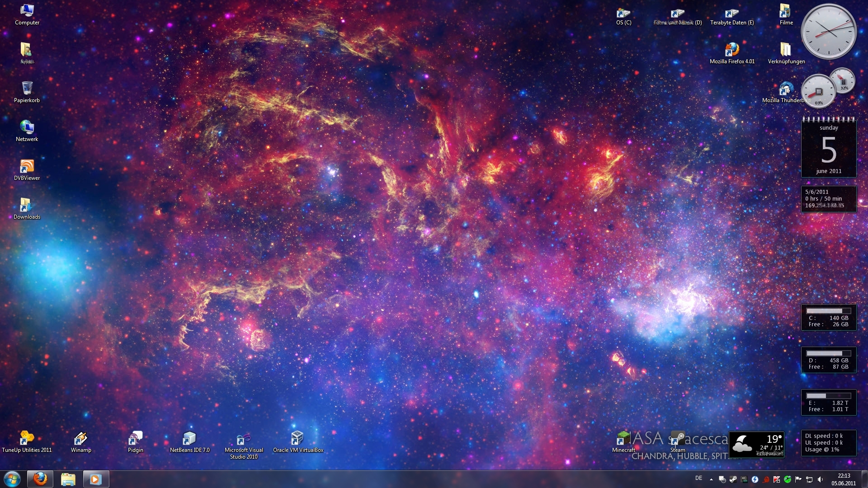Screen dimensions: 868x488
Task: Click the taskbar clock and date
Action: [x=844, y=479]
